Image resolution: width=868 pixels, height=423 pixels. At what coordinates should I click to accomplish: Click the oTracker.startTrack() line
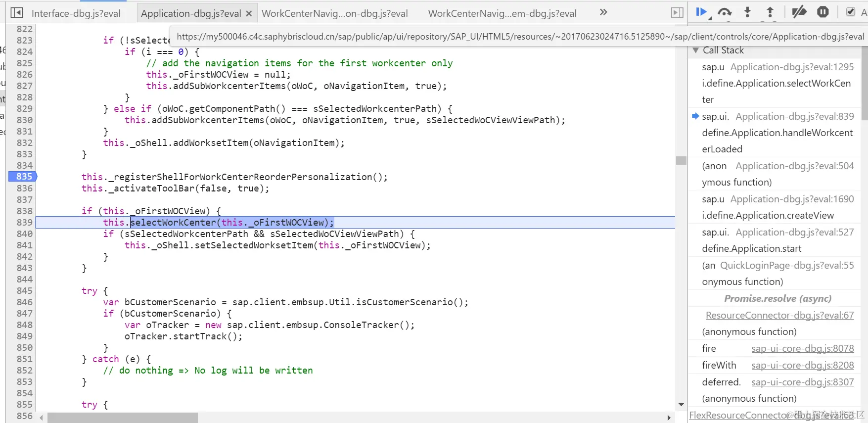[x=183, y=336]
